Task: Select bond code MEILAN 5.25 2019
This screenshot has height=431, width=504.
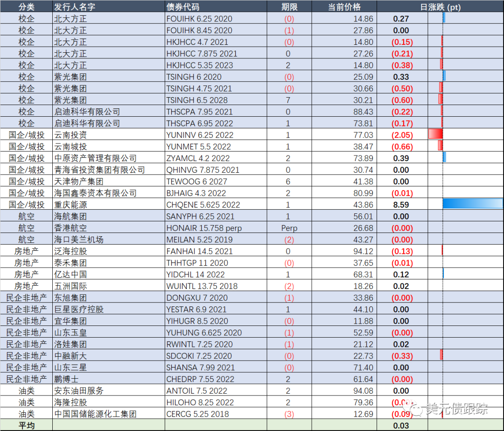Action: tap(199, 240)
